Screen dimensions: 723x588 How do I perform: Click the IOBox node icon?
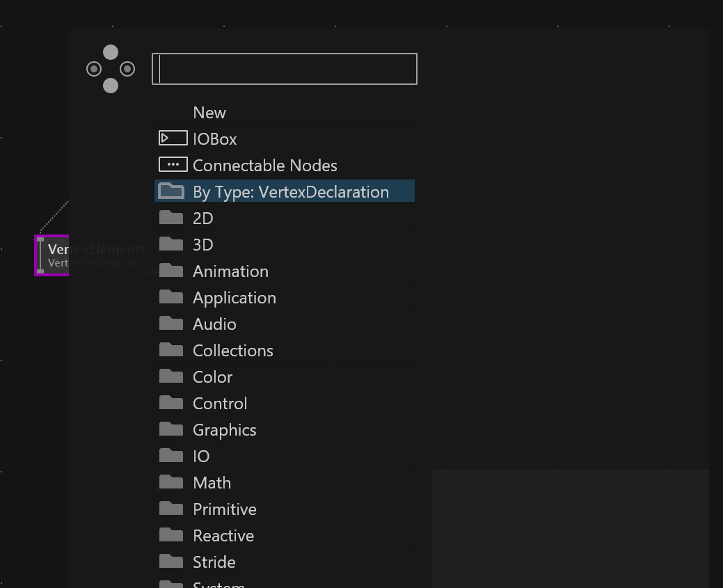coord(173,138)
